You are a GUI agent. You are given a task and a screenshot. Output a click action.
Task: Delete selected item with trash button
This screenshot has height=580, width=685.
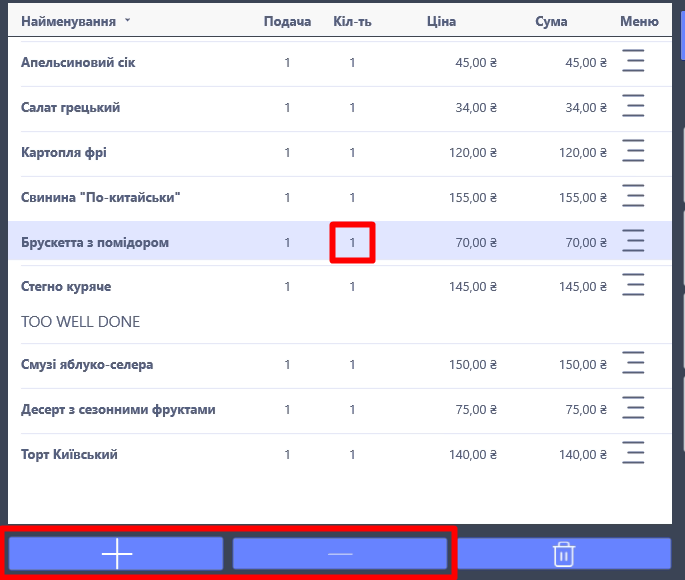[x=564, y=553]
